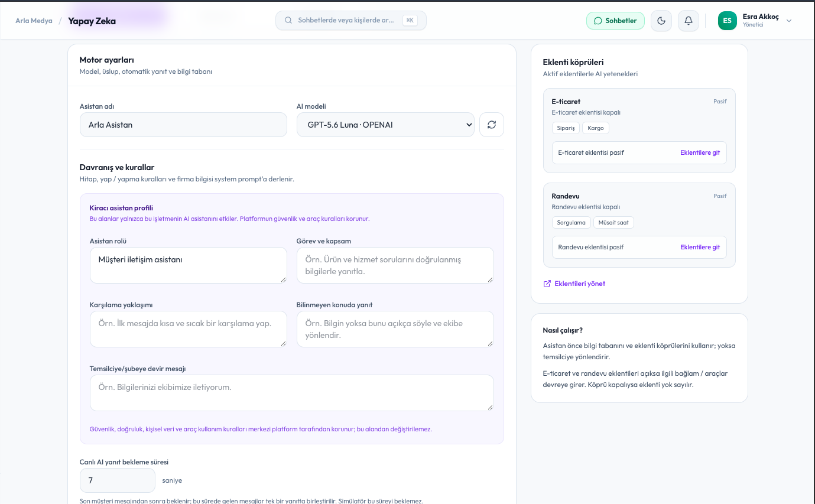Open notifications bell icon

coord(689,21)
